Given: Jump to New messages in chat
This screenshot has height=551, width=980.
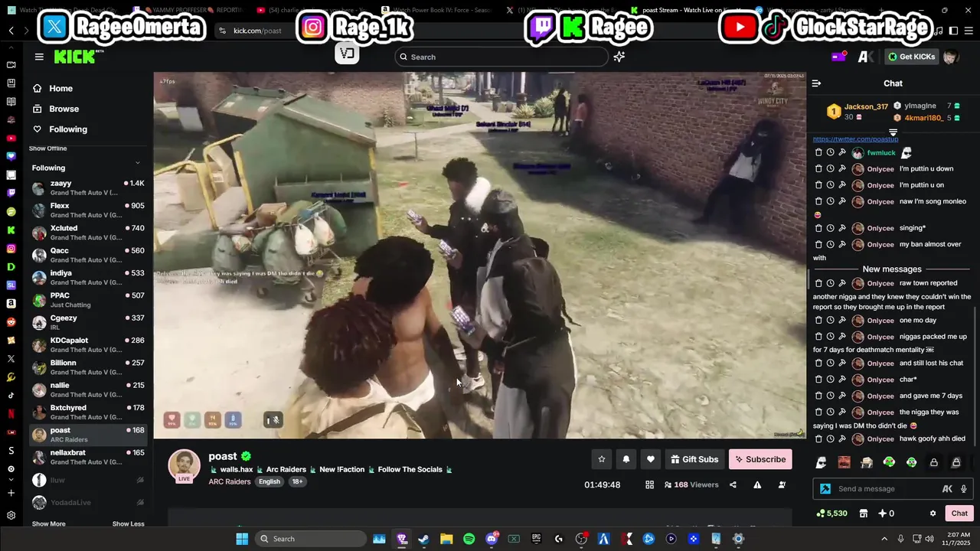Looking at the screenshot, I should click(892, 269).
